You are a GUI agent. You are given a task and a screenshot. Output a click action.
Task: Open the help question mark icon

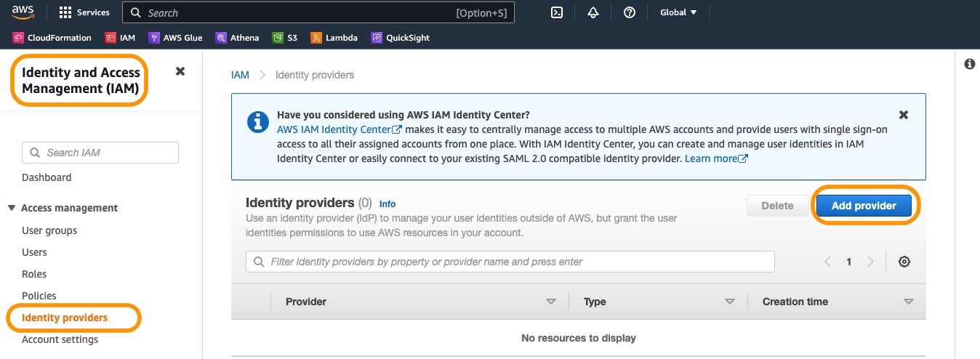coord(630,12)
